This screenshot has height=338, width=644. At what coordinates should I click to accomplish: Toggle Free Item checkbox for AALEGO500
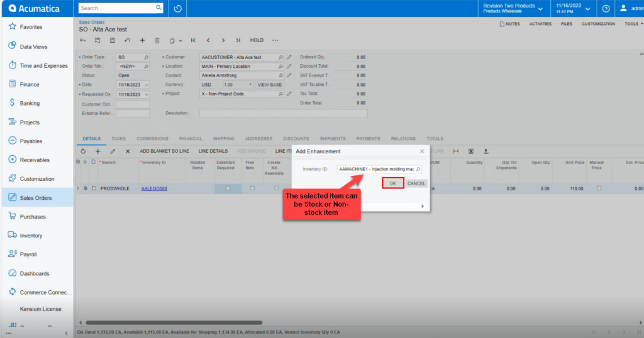click(252, 188)
